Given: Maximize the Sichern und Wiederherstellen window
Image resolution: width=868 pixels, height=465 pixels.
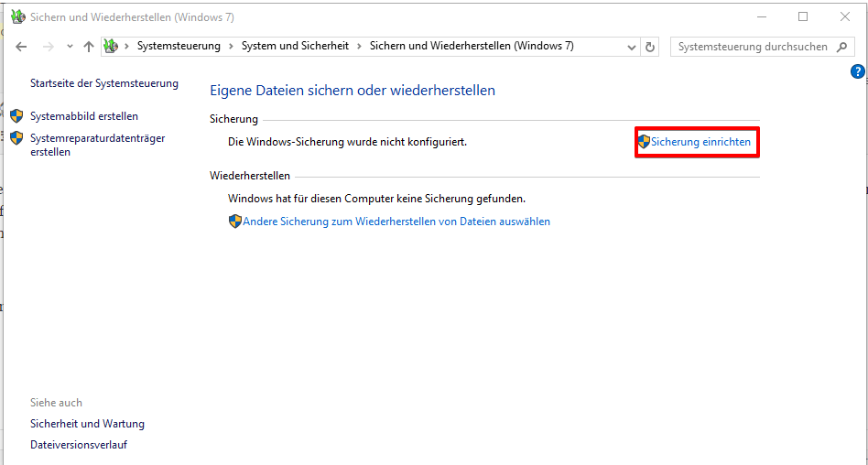Looking at the screenshot, I should point(803,16).
